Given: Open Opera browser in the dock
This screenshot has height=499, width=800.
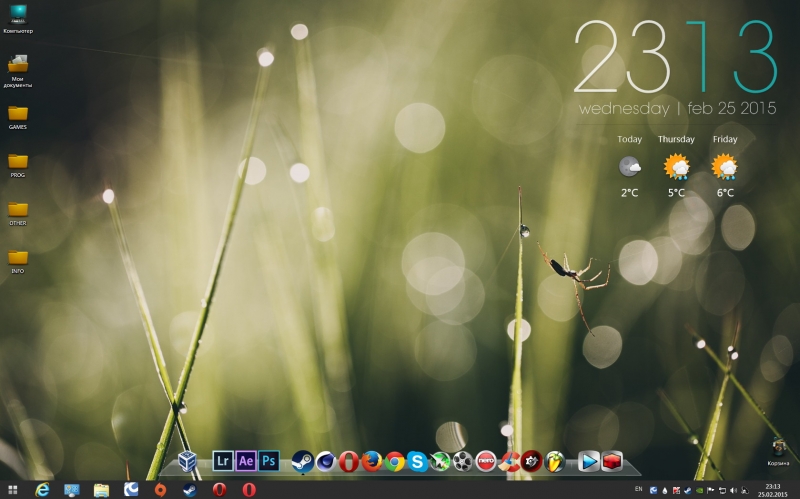Looking at the screenshot, I should click(348, 462).
